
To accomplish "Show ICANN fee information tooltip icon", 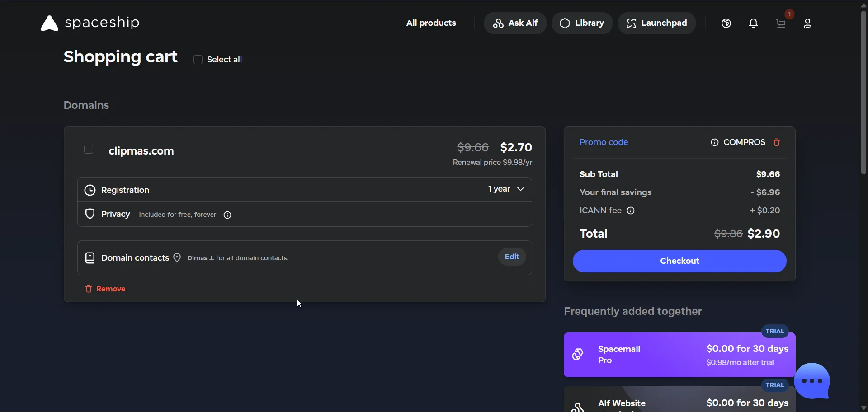I will coord(631,211).
